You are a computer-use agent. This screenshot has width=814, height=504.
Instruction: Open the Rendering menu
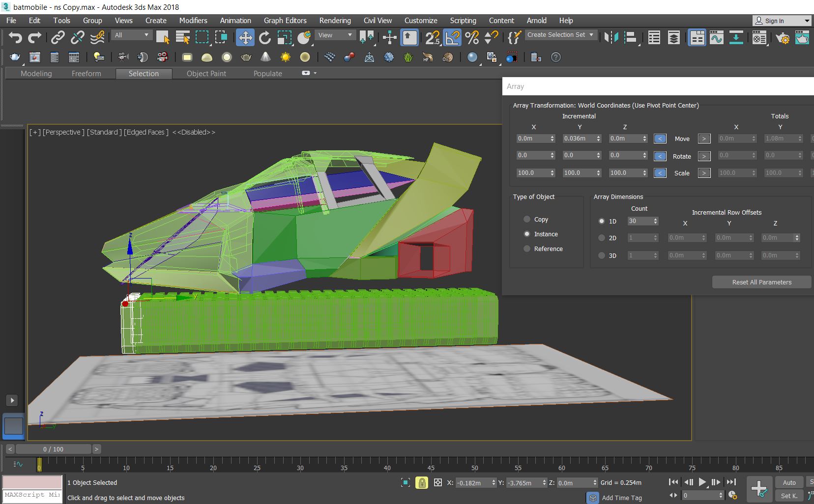tap(335, 21)
